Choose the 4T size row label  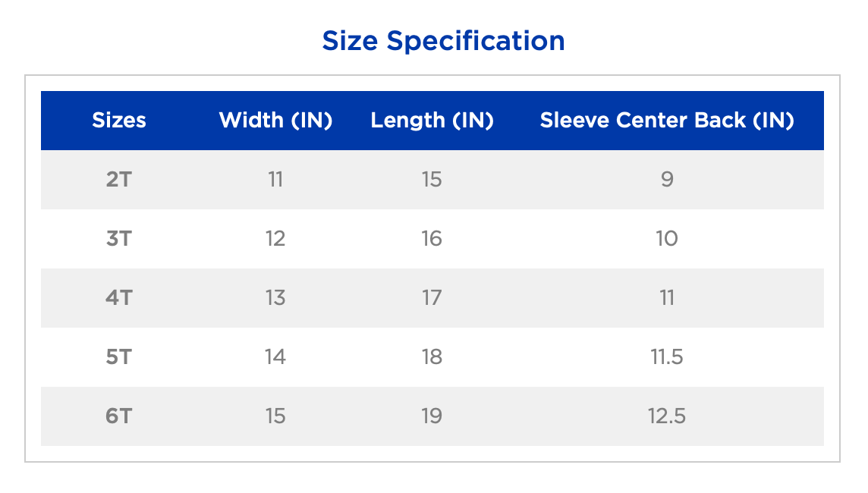(119, 298)
